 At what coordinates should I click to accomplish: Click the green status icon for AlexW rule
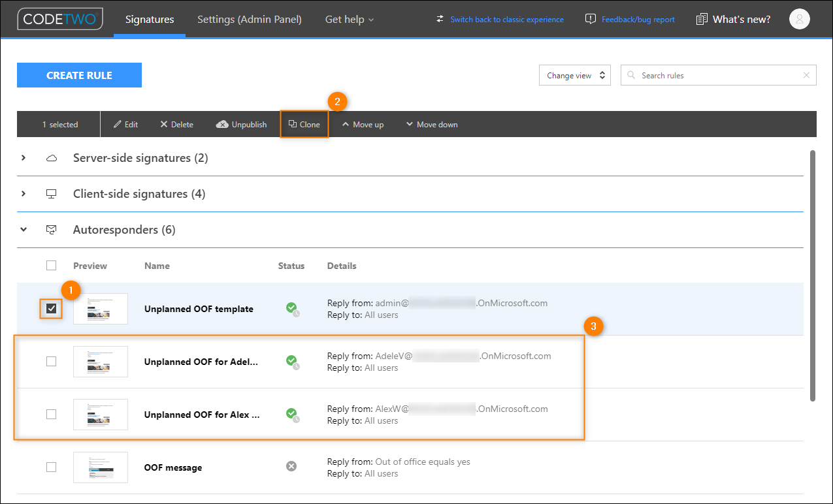(292, 414)
